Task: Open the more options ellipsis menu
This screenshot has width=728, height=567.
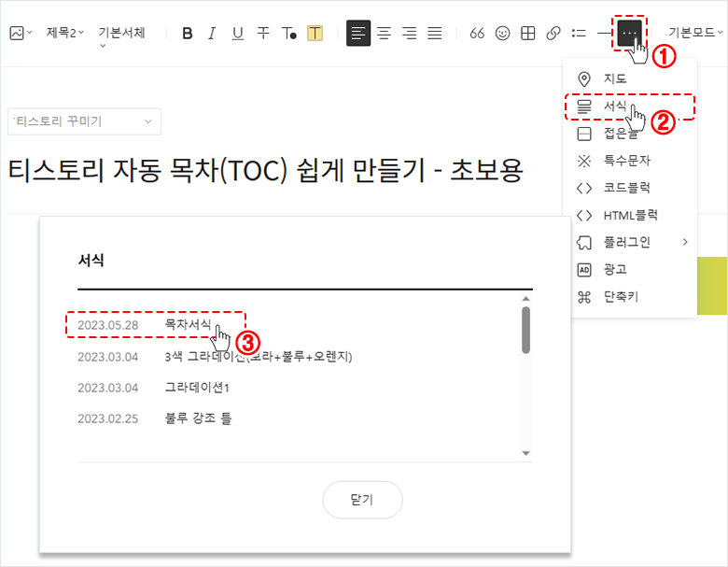Action: [629, 33]
